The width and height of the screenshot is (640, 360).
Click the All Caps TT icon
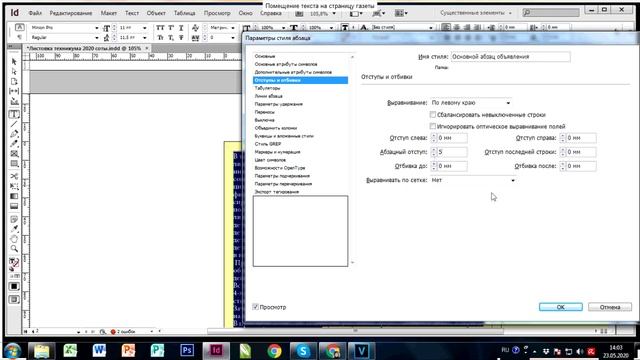pos(160,28)
